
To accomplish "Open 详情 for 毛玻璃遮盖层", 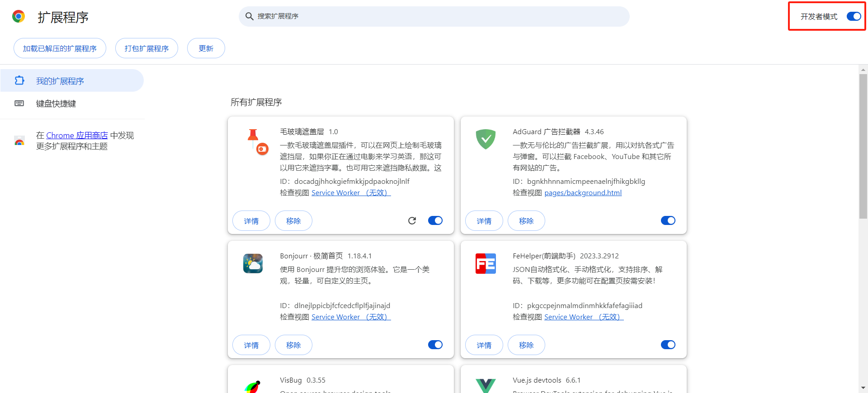I will click(x=251, y=221).
